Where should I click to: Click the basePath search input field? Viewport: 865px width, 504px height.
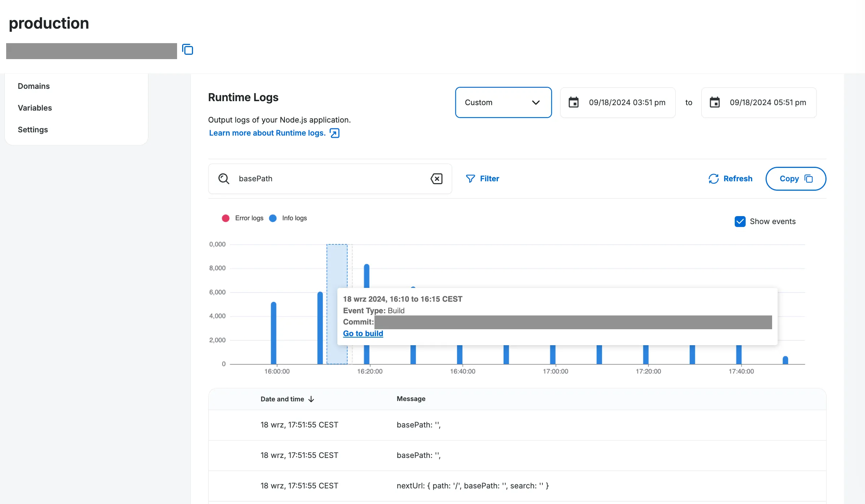pyautogui.click(x=329, y=178)
